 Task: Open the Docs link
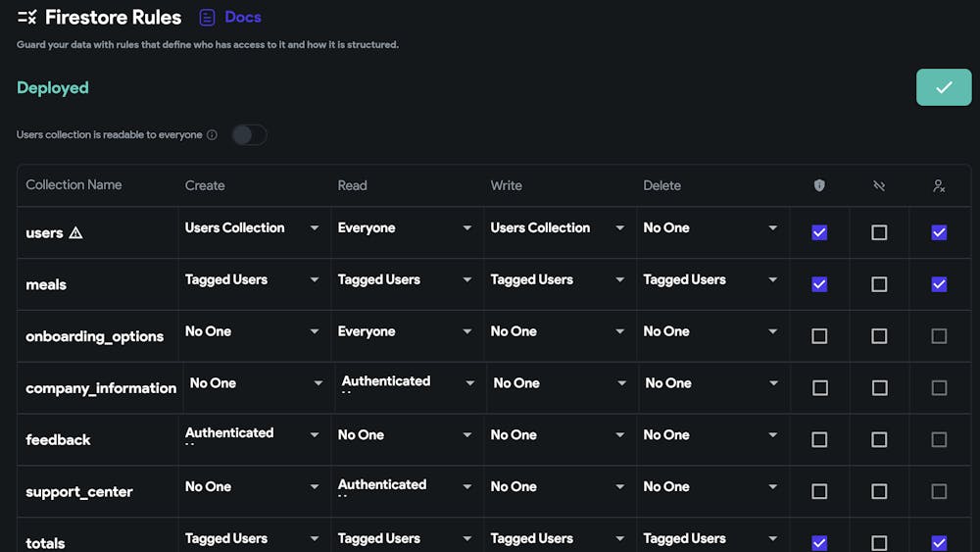pyautogui.click(x=243, y=18)
